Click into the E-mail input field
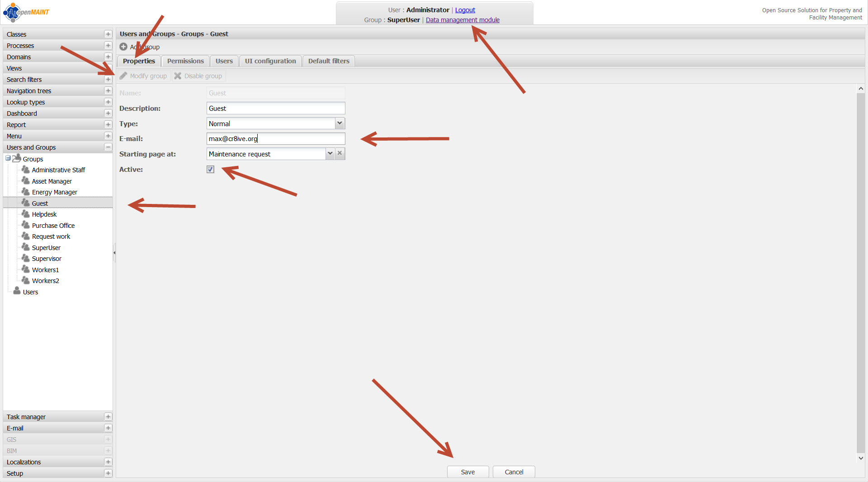 (x=275, y=139)
